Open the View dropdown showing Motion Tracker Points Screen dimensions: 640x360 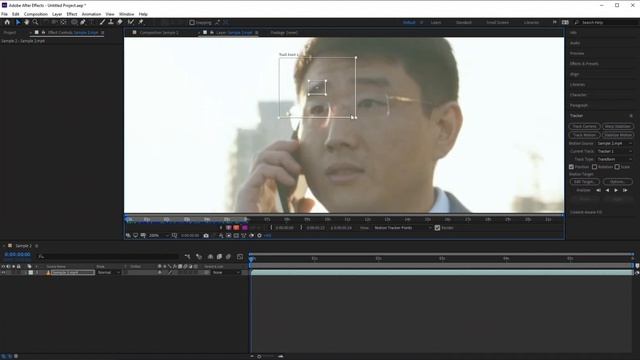tap(402, 228)
